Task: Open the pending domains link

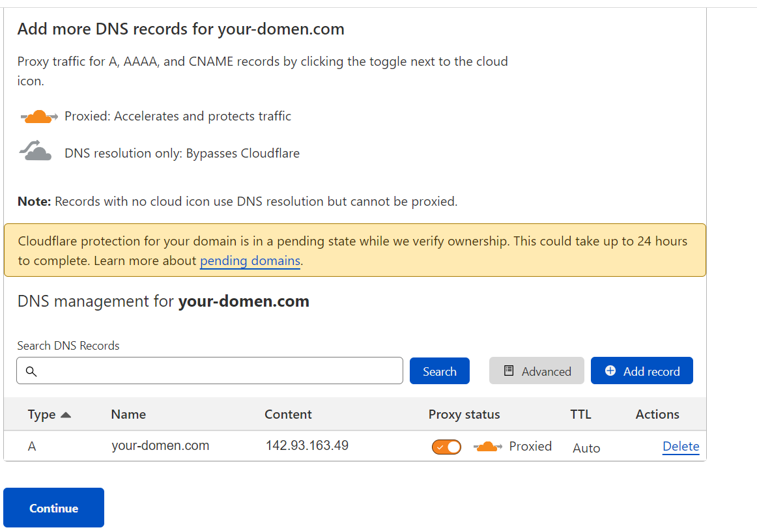Action: (x=250, y=261)
